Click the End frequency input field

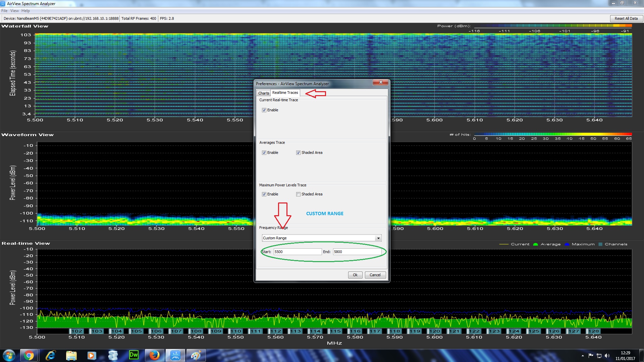[x=357, y=252]
